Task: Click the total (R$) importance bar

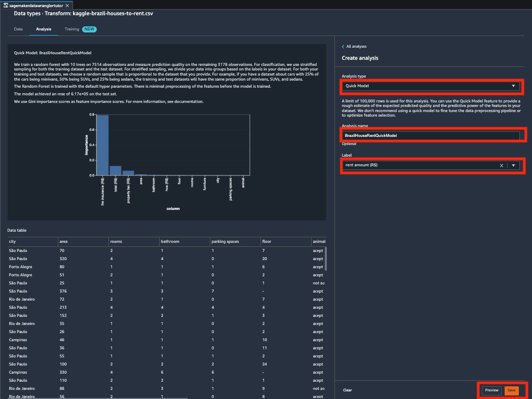Action: point(116,170)
